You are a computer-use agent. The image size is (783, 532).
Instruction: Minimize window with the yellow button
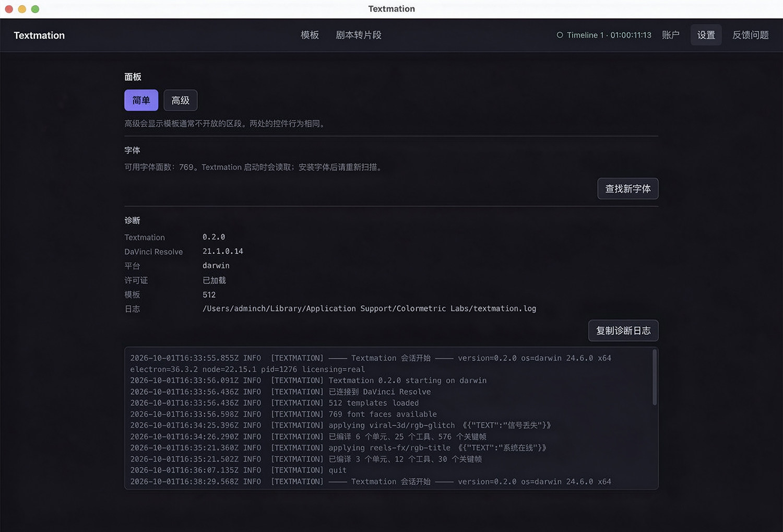pyautogui.click(x=22, y=9)
